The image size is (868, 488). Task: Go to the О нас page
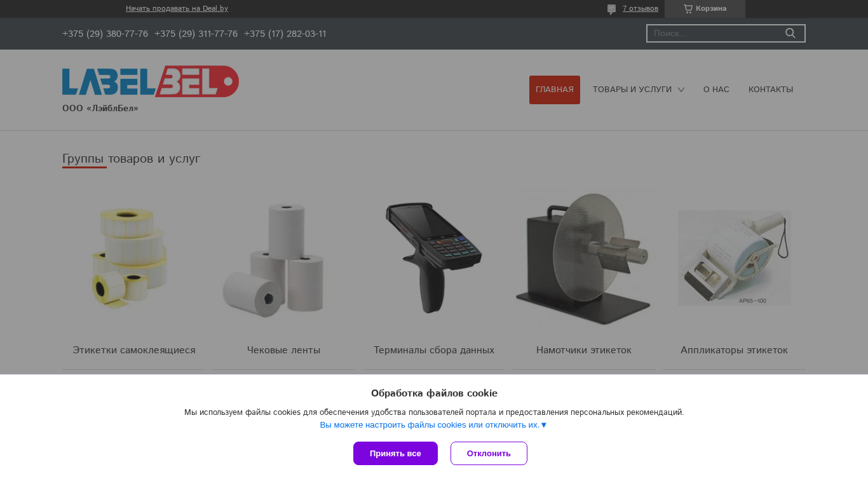pos(716,90)
